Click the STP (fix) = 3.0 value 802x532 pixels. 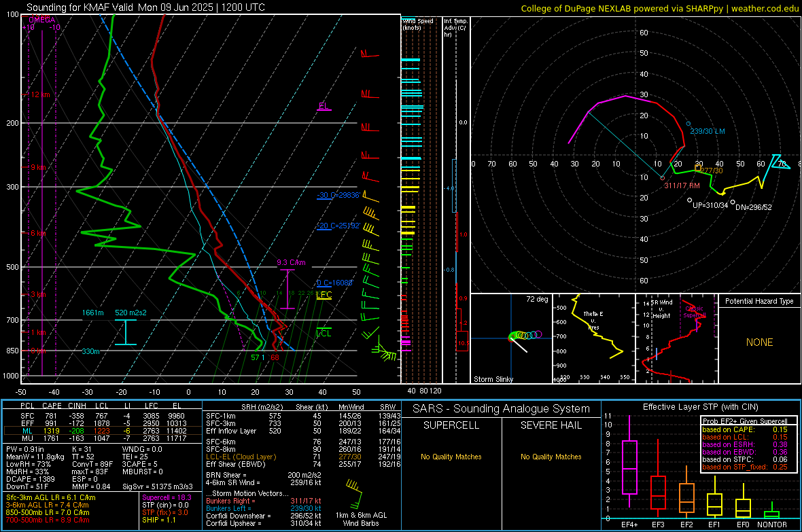pyautogui.click(x=165, y=512)
